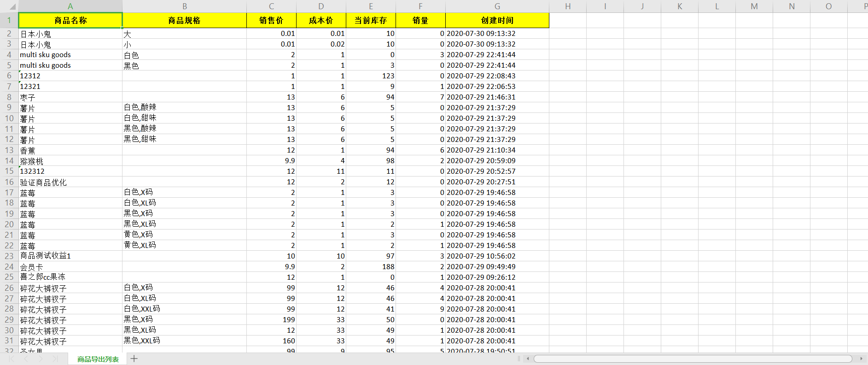The image size is (868, 365).
Task: Select cell containing 12312
Action: pyautogui.click(x=70, y=76)
